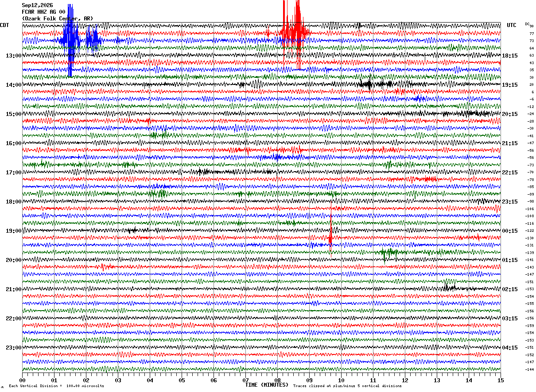Select the 14:00 CDT time label
This screenshot has width=536, height=392.
click(x=13, y=85)
